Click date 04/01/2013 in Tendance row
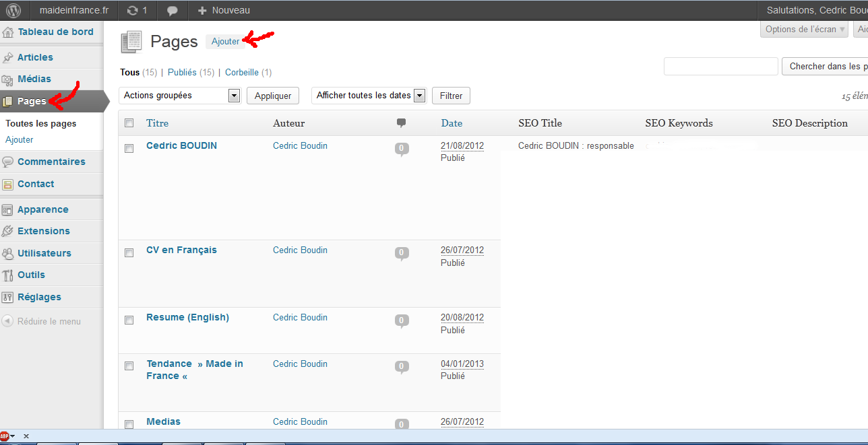The height and width of the screenshot is (445, 868). coord(462,364)
